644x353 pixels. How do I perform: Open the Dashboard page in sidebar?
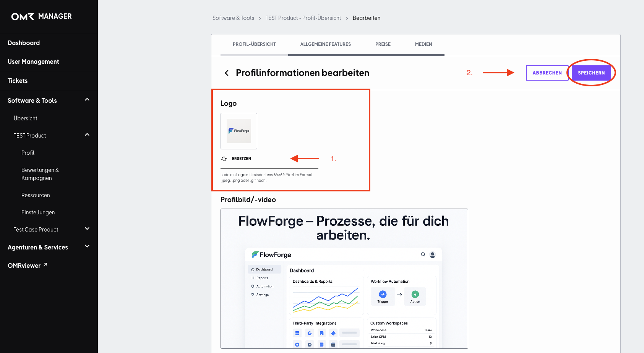coord(24,43)
